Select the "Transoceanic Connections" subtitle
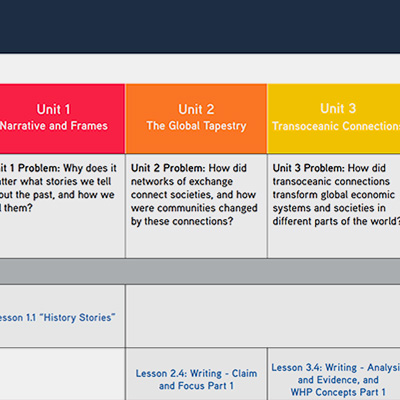400x400 pixels. (336, 126)
